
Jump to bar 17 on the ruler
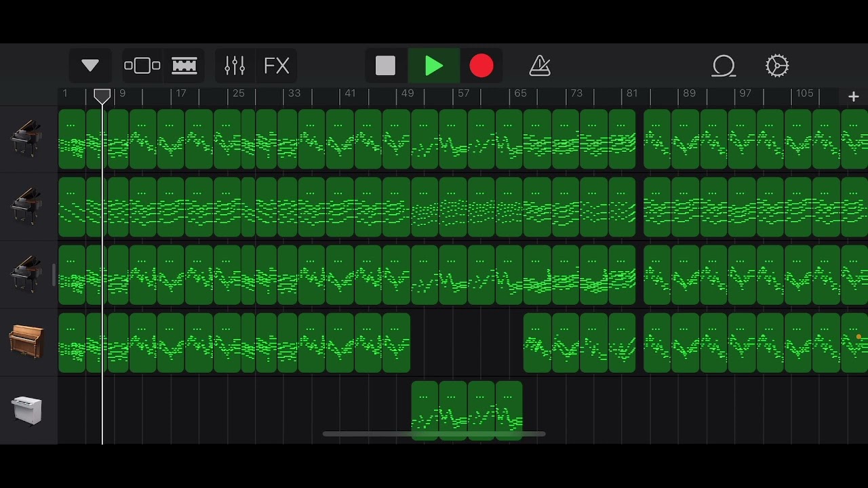(180, 94)
